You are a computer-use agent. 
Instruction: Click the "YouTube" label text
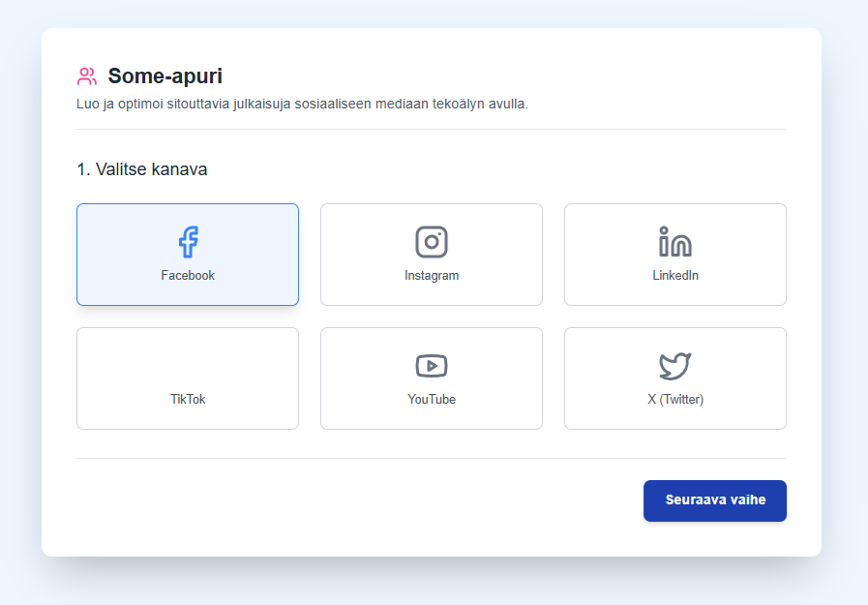pyautogui.click(x=431, y=398)
